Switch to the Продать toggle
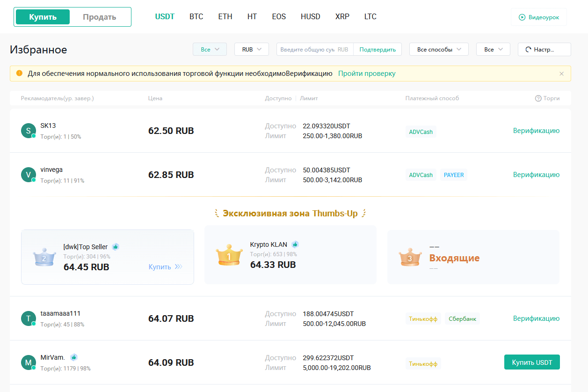Screen dimensions: 588x392 point(99,17)
